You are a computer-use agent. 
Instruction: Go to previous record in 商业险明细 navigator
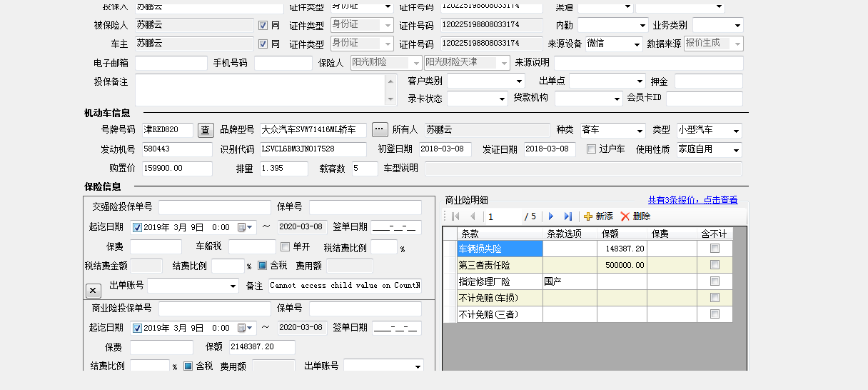[x=472, y=216]
